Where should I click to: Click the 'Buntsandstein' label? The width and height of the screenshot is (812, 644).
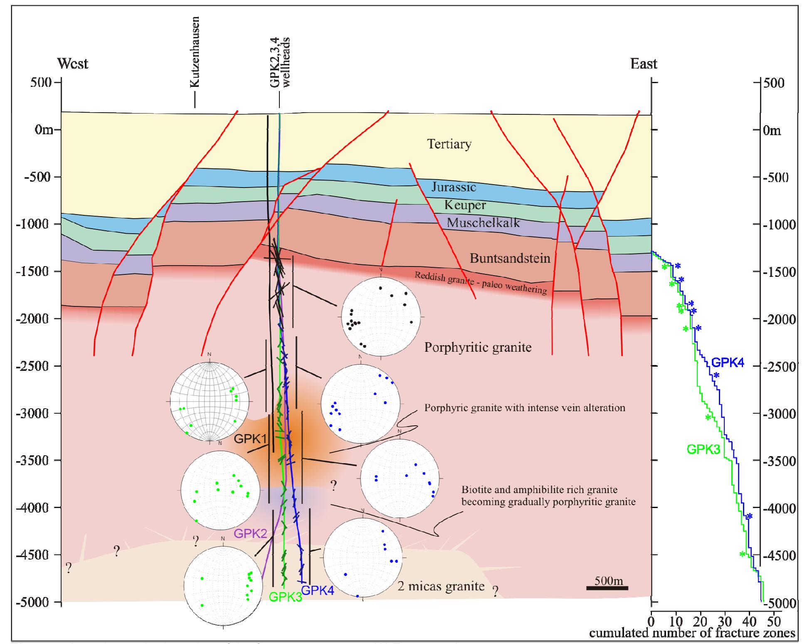click(510, 258)
